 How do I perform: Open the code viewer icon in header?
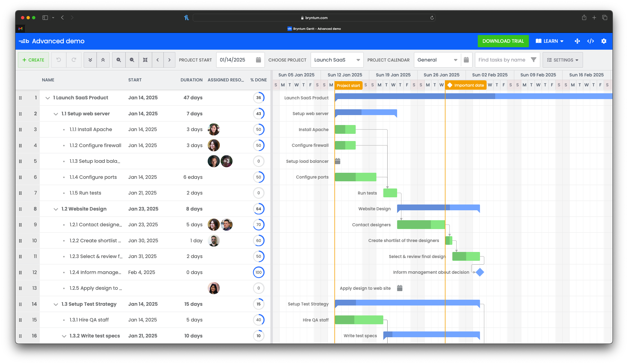(590, 41)
